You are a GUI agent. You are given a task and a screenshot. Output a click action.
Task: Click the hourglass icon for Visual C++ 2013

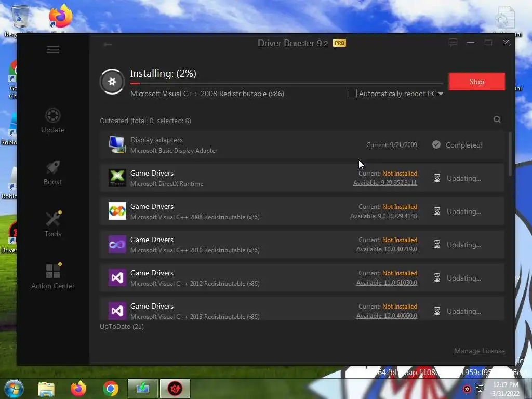[437, 311]
